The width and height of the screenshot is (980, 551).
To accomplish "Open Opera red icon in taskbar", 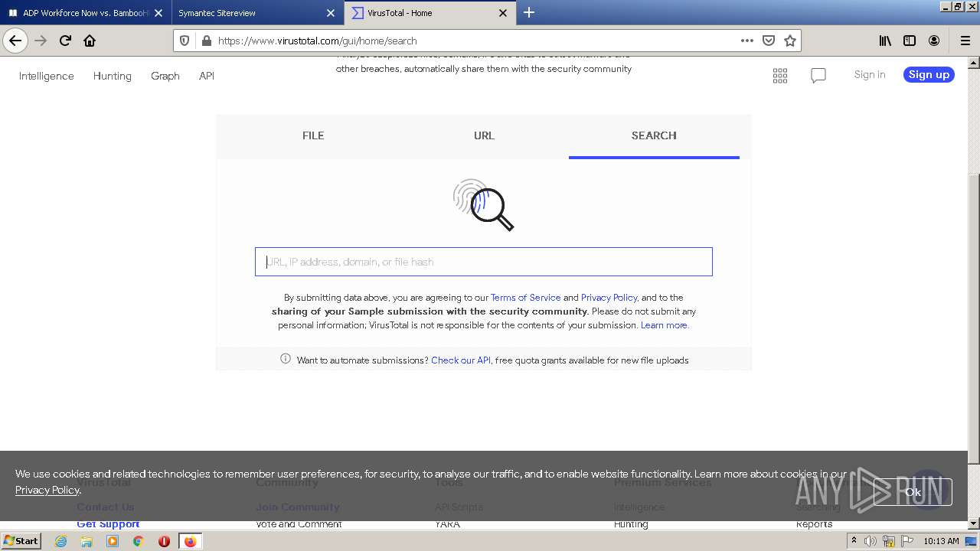I will (164, 541).
